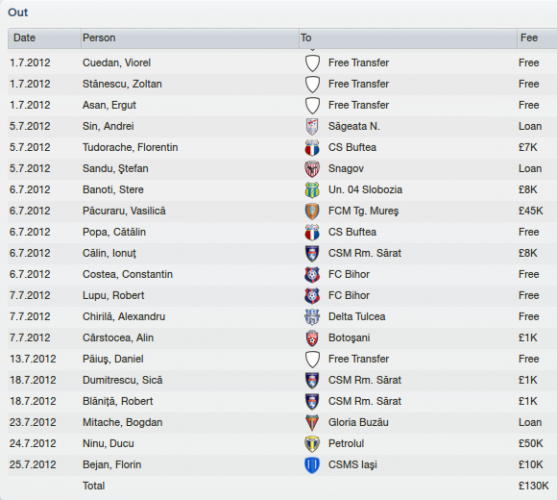Select Tudorache, Florentin transfer row
This screenshot has height=500, width=557.
click(x=282, y=148)
